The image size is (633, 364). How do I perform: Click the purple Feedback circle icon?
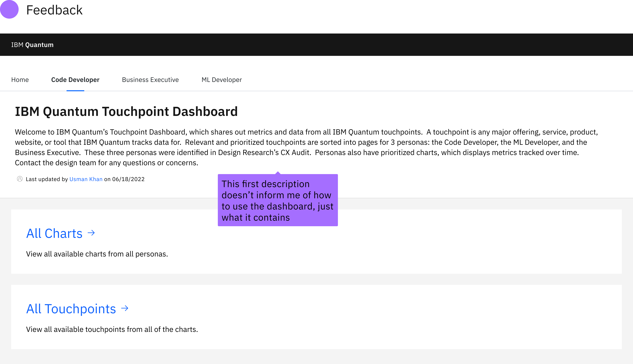(x=9, y=9)
